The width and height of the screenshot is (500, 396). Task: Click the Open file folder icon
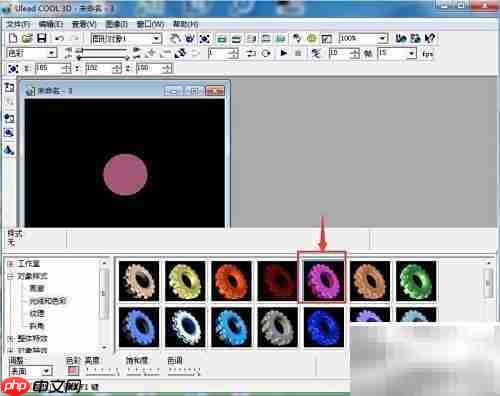[x=27, y=38]
